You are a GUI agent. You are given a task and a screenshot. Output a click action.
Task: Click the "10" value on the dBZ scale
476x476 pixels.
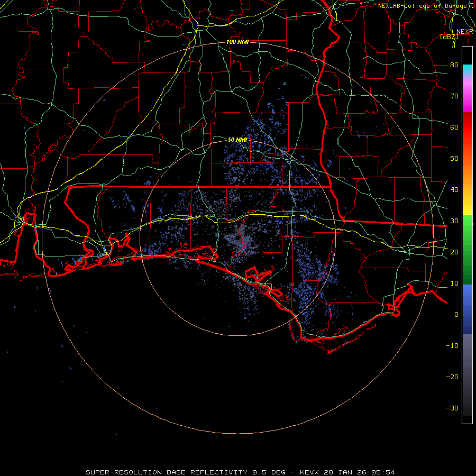tap(454, 283)
